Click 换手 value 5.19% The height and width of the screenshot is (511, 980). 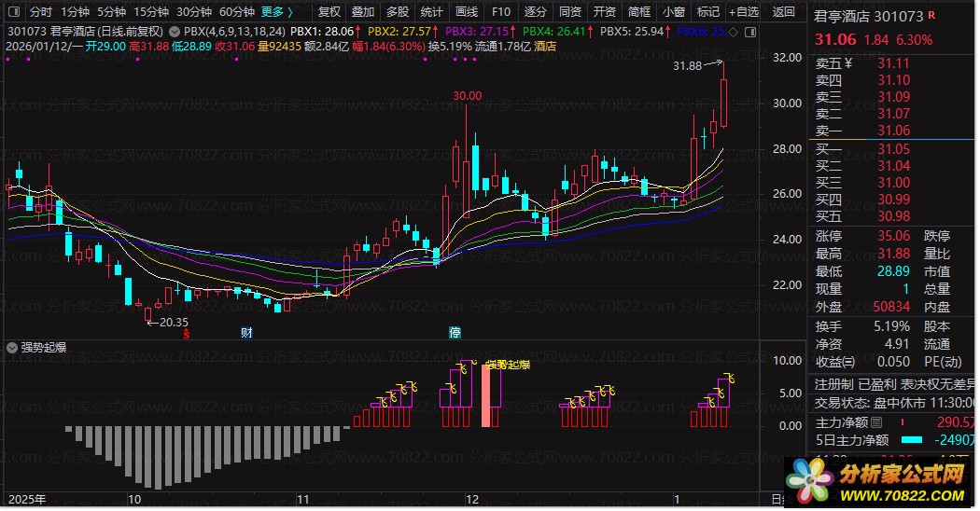point(891,326)
